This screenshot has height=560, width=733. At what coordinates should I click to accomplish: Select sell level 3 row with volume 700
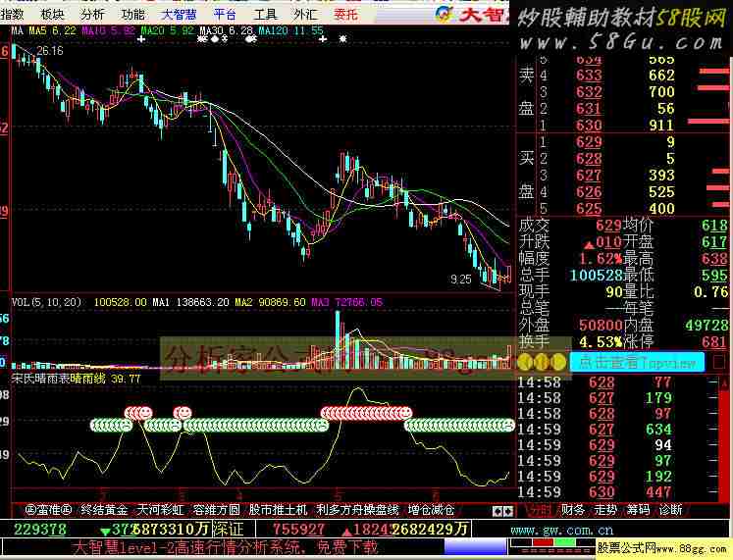point(624,91)
